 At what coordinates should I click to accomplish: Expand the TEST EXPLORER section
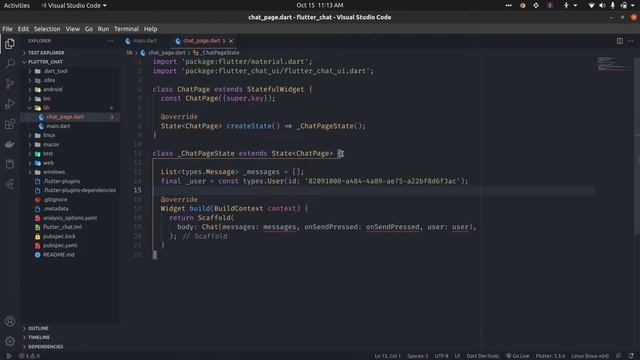tap(46, 53)
